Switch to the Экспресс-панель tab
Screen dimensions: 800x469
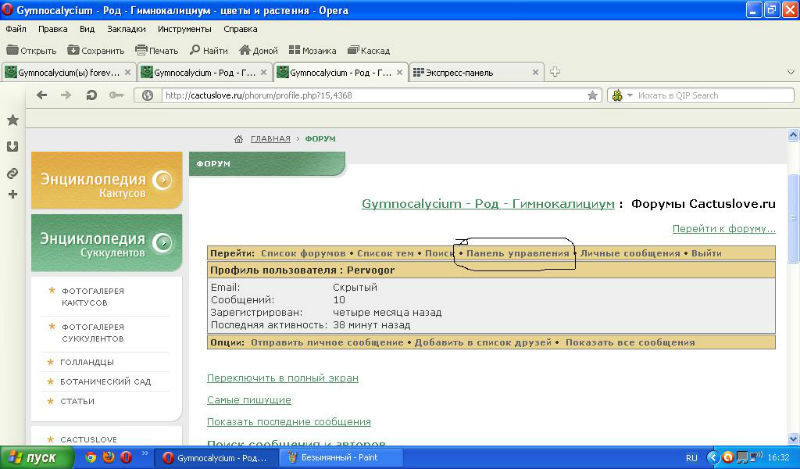pos(470,72)
